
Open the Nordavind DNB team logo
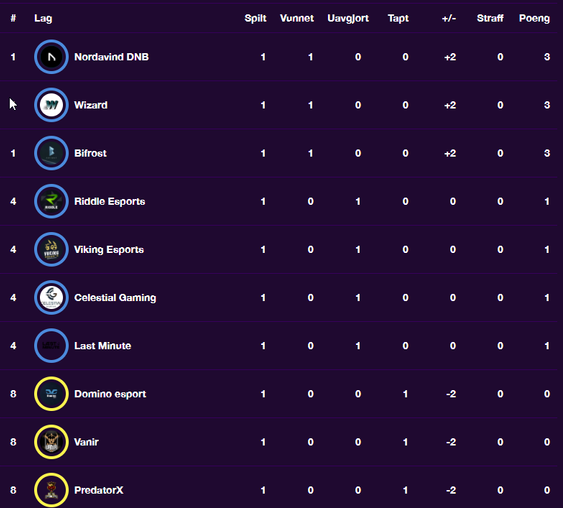coord(51,57)
